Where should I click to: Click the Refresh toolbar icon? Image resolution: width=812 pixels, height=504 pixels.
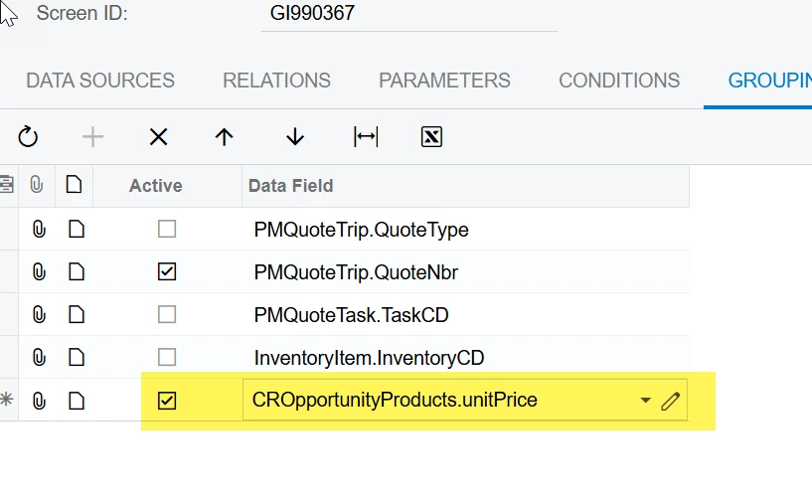tap(28, 137)
